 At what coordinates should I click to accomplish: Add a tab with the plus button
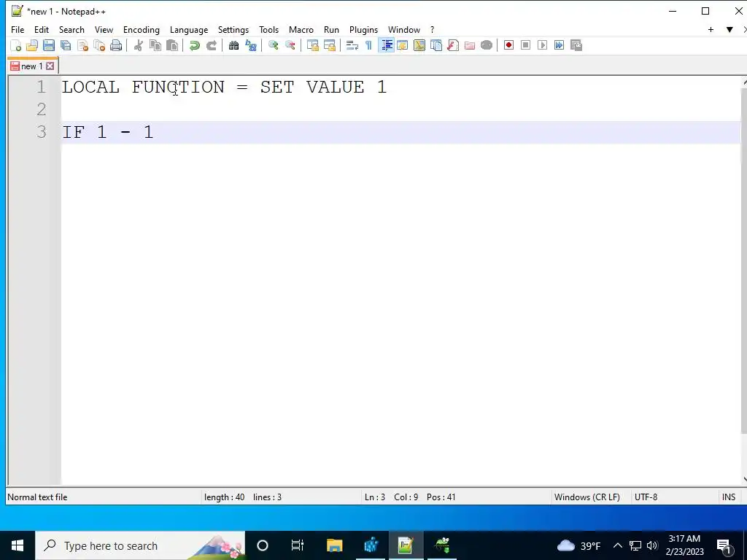[711, 29]
